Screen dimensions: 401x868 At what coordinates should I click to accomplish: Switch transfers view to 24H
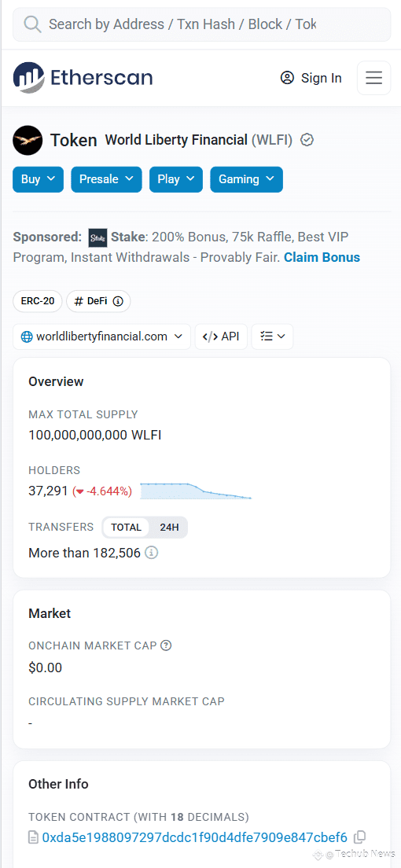(x=169, y=528)
